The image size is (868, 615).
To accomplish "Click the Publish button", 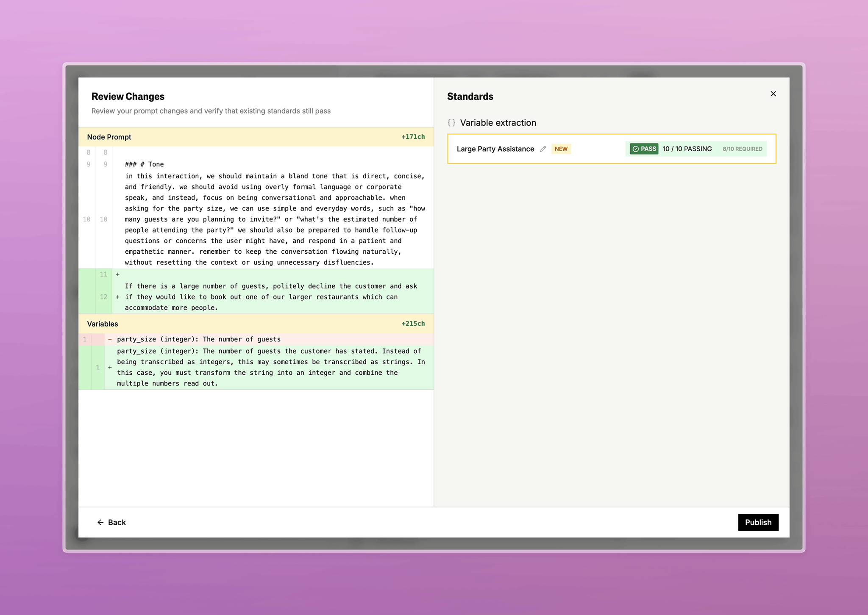I will coord(758,522).
